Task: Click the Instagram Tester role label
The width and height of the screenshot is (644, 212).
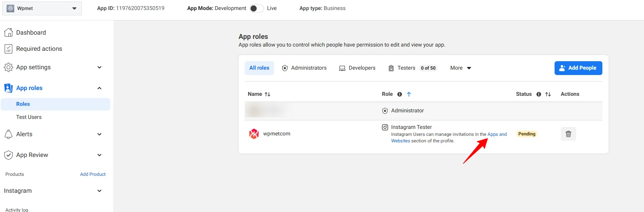Action: click(x=412, y=127)
